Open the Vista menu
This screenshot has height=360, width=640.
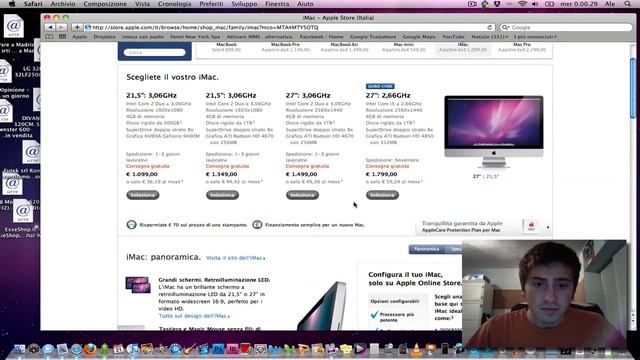(x=142, y=4)
